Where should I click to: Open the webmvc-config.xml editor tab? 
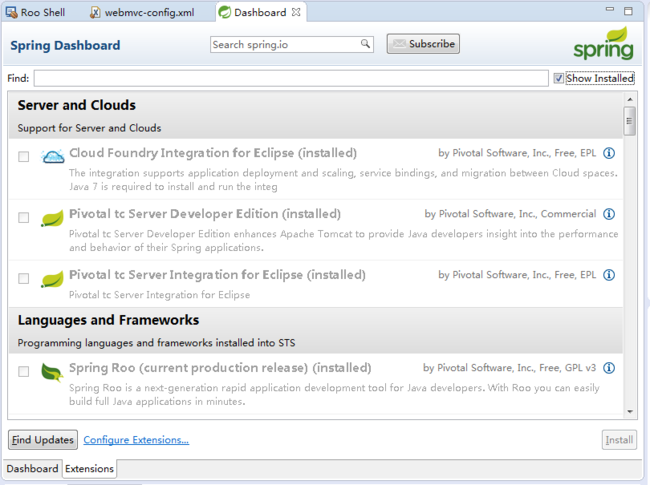click(x=142, y=12)
